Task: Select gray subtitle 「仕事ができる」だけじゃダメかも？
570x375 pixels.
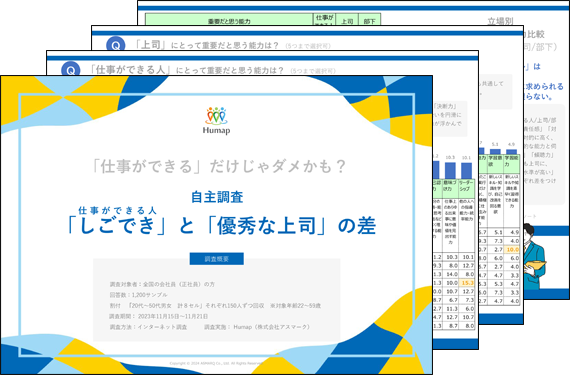Action: 218,166
